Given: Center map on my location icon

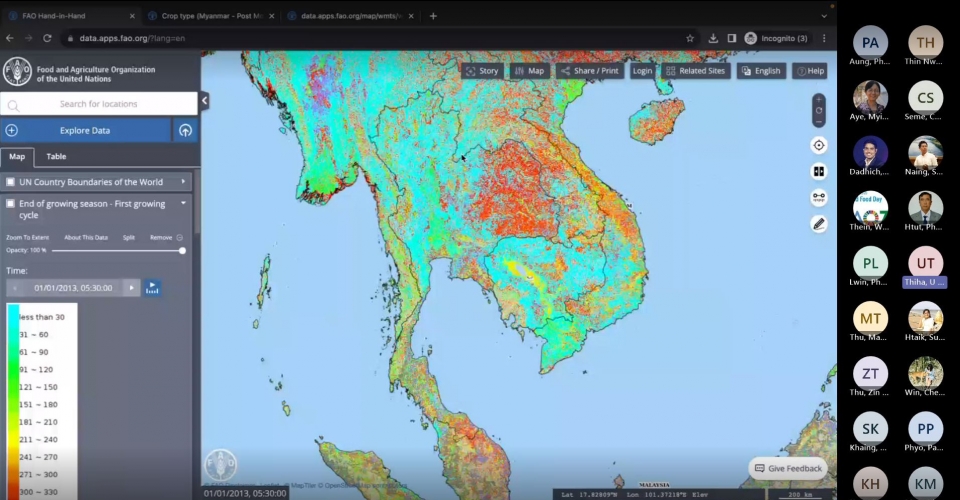Looking at the screenshot, I should point(818,145).
